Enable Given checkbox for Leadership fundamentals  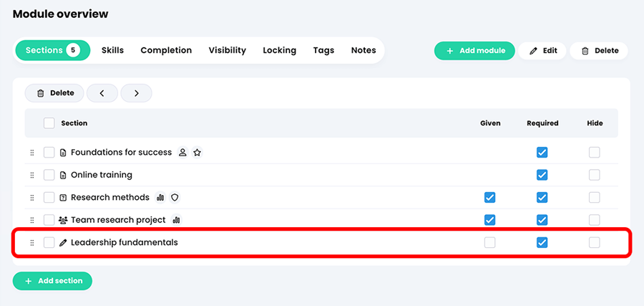pos(489,243)
